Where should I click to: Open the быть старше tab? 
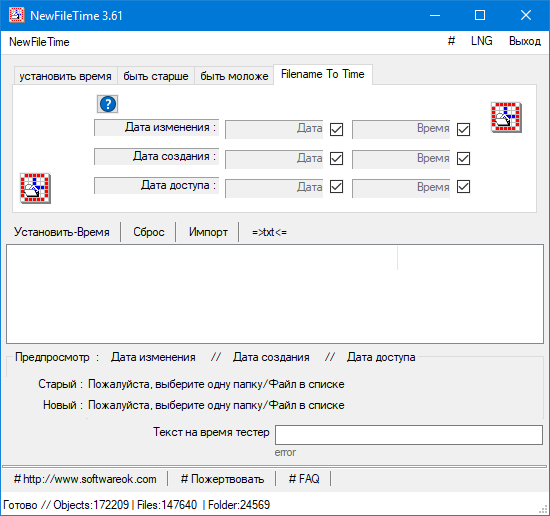click(x=156, y=76)
